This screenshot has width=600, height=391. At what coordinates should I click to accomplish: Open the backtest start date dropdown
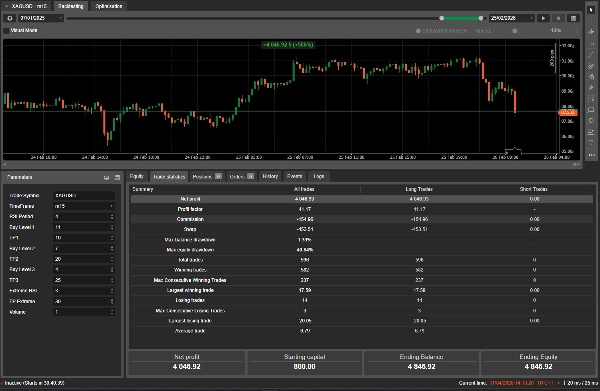pos(41,18)
